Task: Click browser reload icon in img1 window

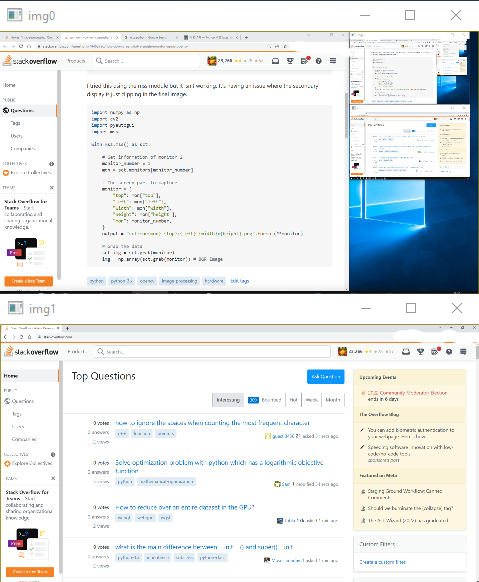Action: (x=21, y=337)
